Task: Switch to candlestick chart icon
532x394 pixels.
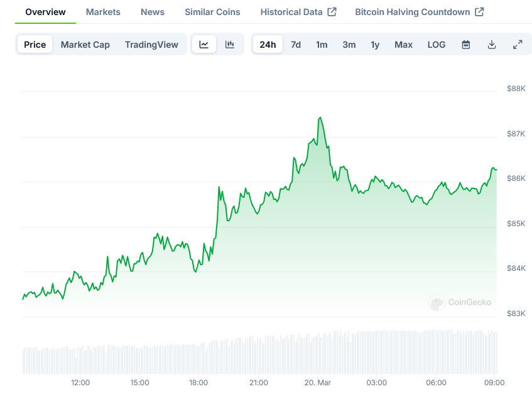Action: coord(230,45)
